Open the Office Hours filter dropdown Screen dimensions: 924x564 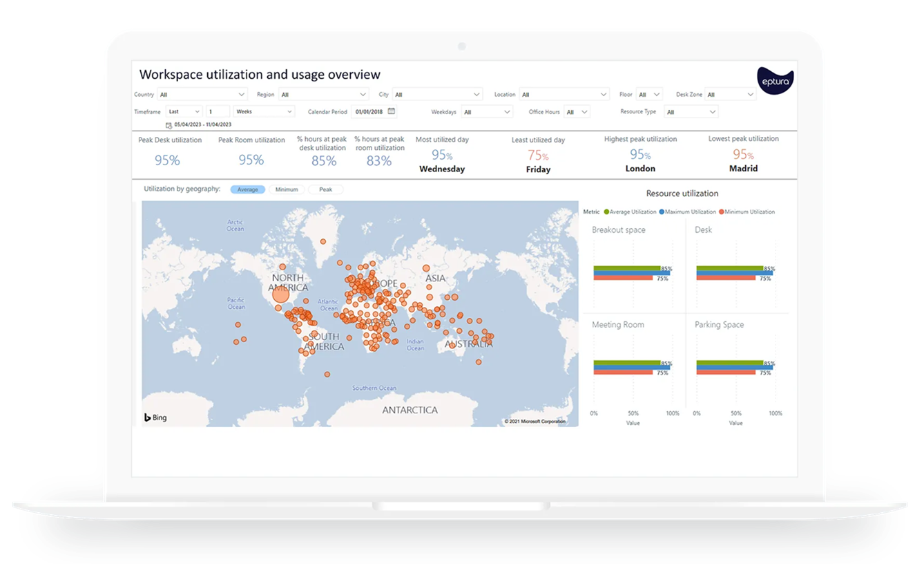[577, 112]
